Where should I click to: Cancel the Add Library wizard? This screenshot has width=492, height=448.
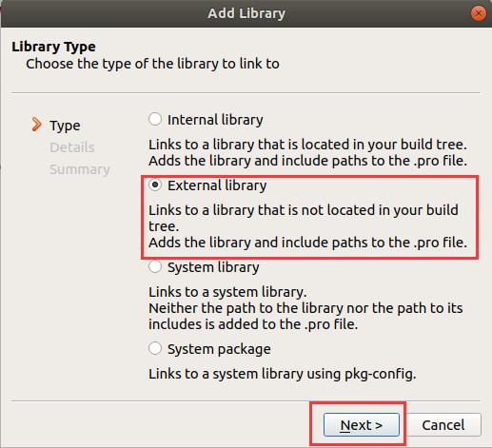(443, 425)
